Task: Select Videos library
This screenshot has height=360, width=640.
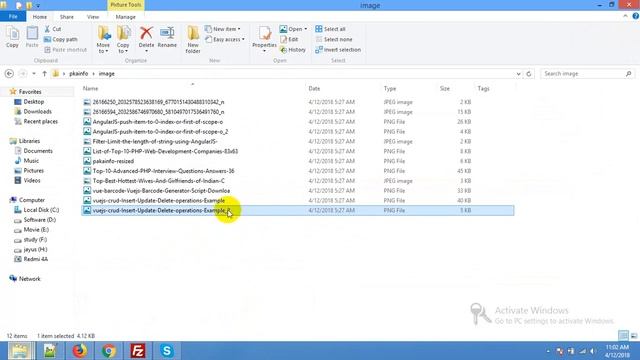Action: 28,180
